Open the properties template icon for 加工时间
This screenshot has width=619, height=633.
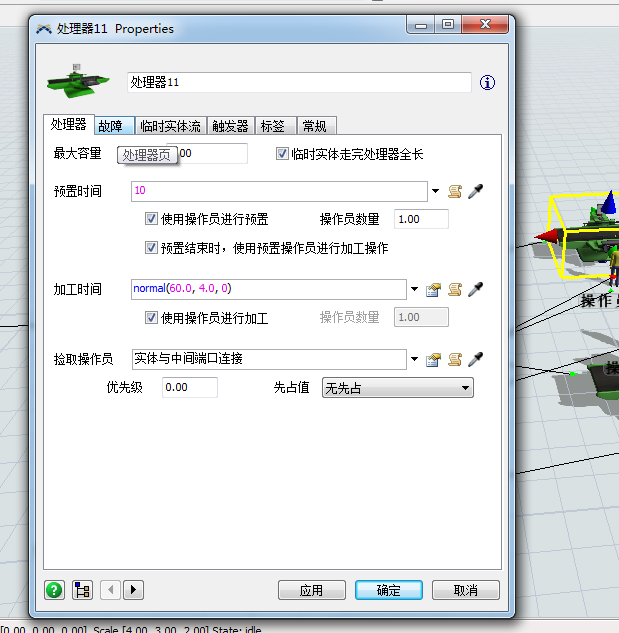[433, 289]
